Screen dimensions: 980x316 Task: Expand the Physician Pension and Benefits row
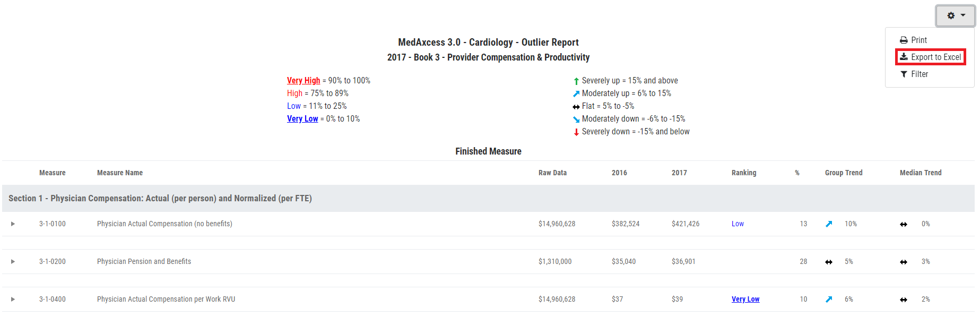pos(13,262)
